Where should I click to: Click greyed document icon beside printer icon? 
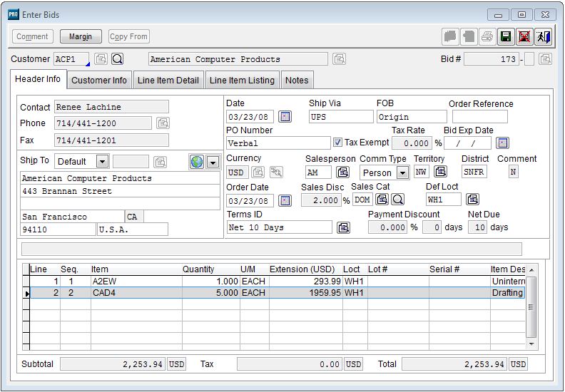click(x=469, y=37)
